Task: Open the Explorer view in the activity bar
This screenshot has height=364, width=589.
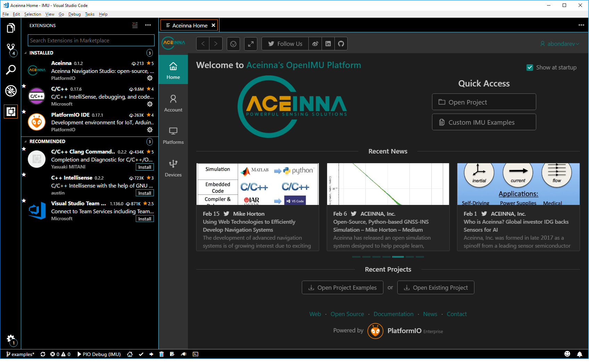Action: click(11, 28)
